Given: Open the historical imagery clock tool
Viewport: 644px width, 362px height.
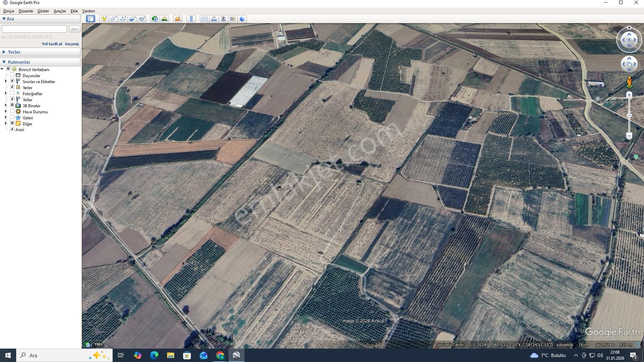Looking at the screenshot, I should point(155,19).
